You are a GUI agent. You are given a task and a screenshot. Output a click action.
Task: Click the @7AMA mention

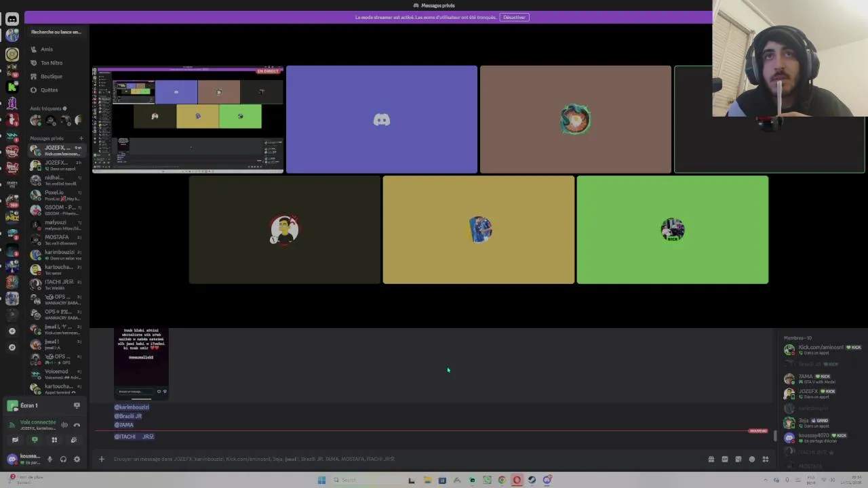pyautogui.click(x=123, y=425)
